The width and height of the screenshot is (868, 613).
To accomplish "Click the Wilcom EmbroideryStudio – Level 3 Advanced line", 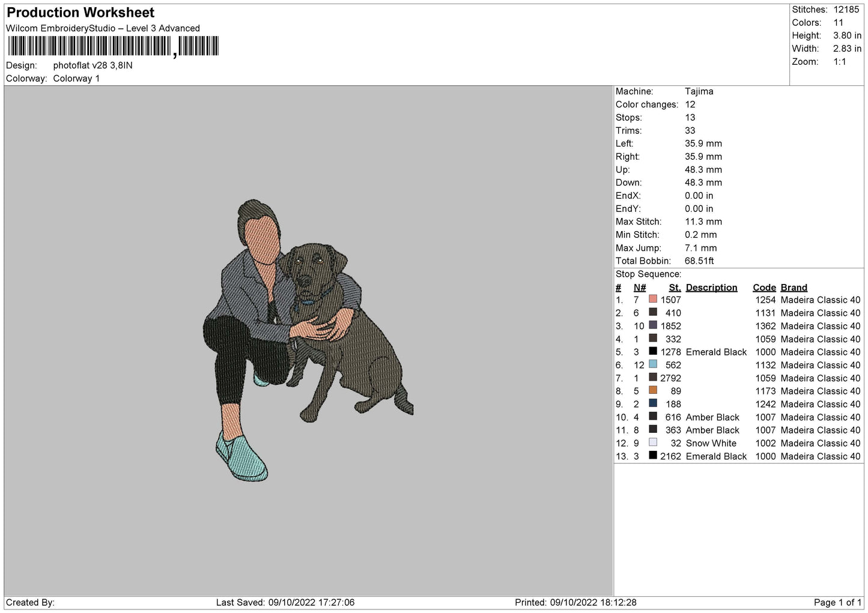I will (x=103, y=28).
